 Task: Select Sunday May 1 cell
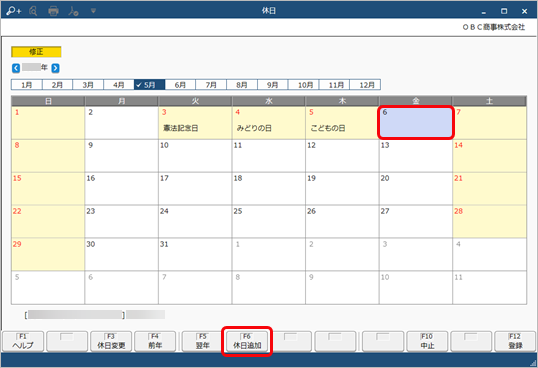pyautogui.click(x=48, y=123)
